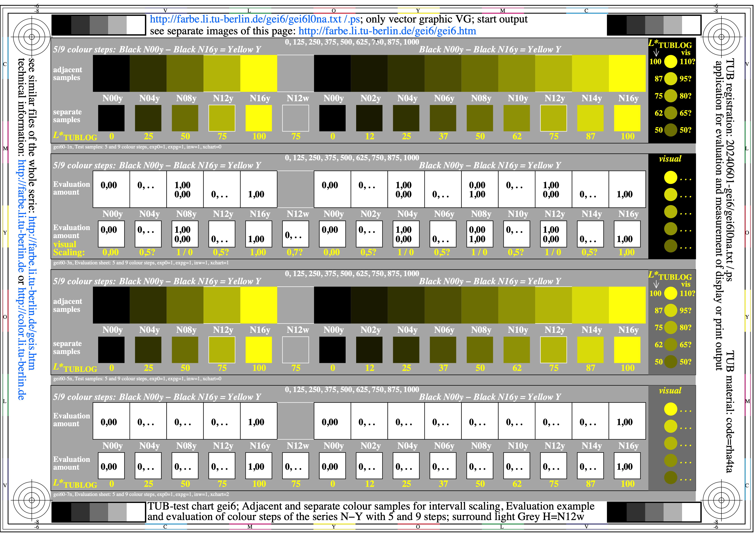Open the http://color.li.tu-berlin.de link

coord(21,344)
